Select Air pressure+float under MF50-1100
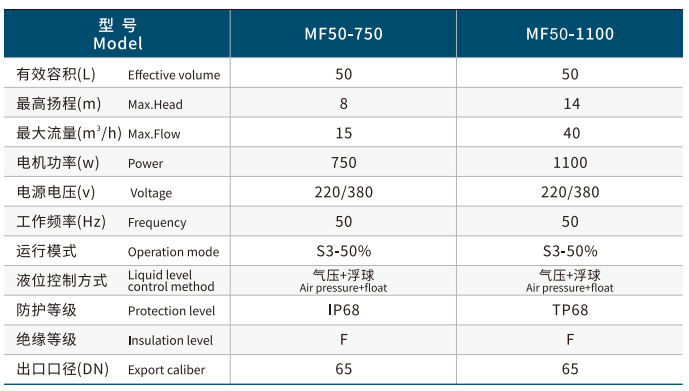Screen dimensions: 689x391 pos(569,288)
